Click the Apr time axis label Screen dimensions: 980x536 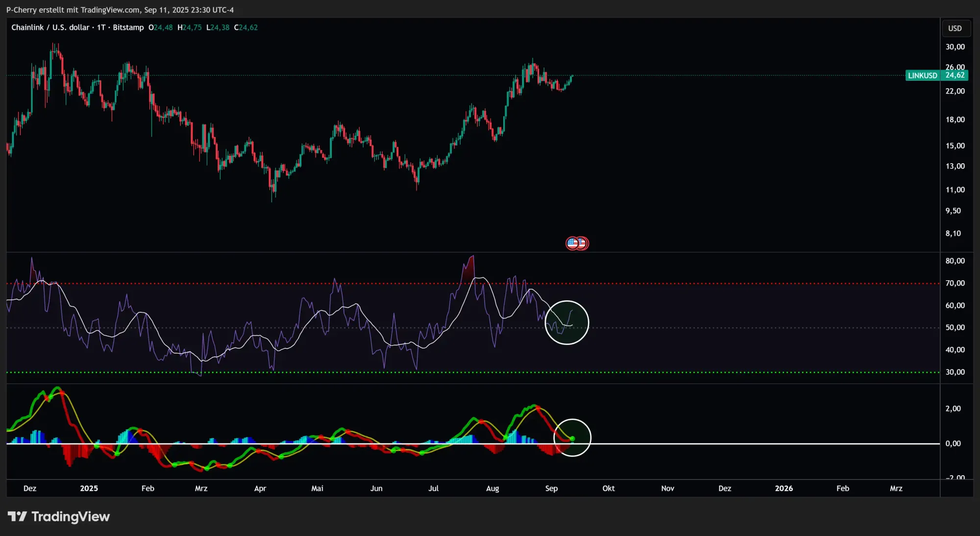[260, 488]
